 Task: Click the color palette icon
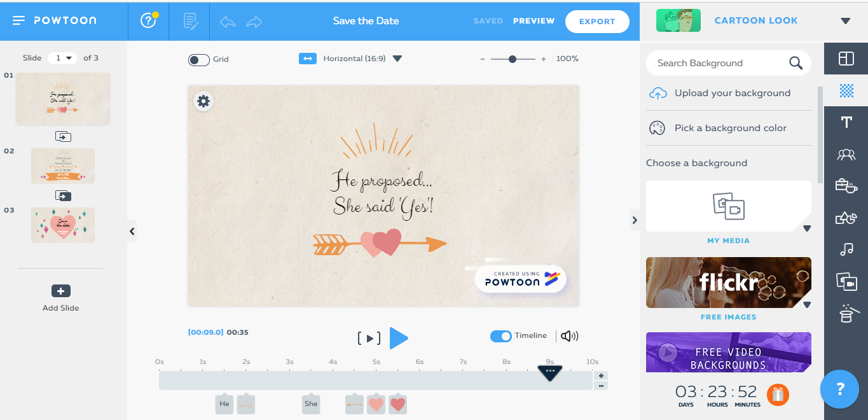(x=657, y=128)
